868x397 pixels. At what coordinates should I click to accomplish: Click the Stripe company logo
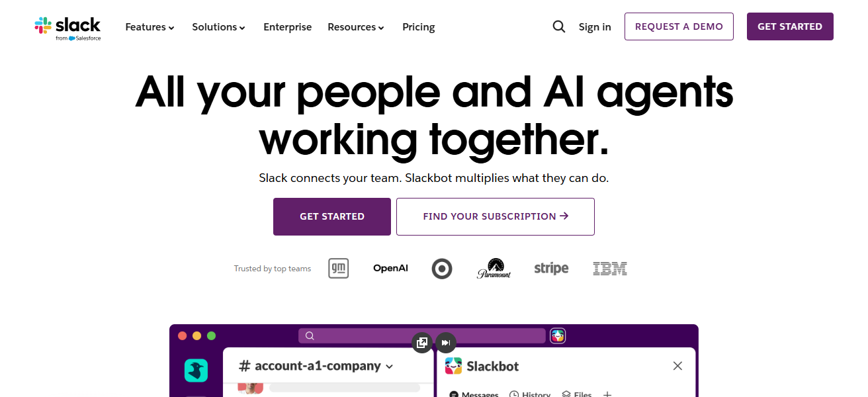(551, 269)
